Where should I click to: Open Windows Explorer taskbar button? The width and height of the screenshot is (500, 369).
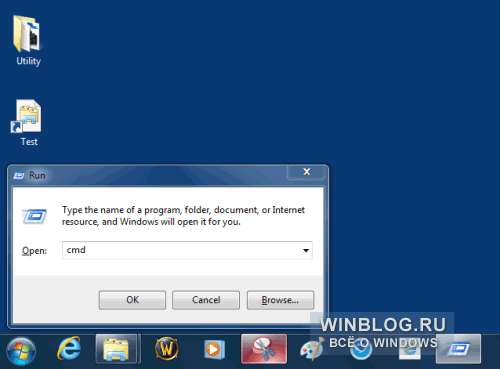(x=116, y=349)
